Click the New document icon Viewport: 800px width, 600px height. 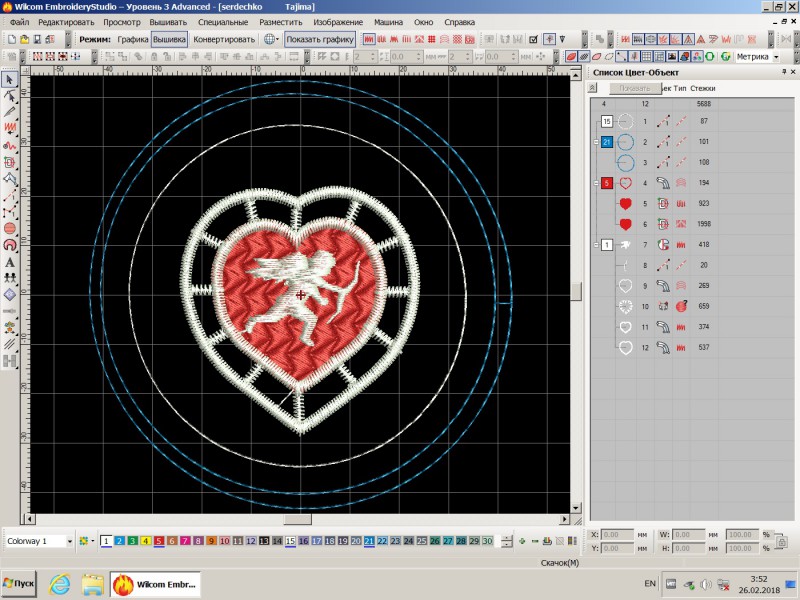11,39
